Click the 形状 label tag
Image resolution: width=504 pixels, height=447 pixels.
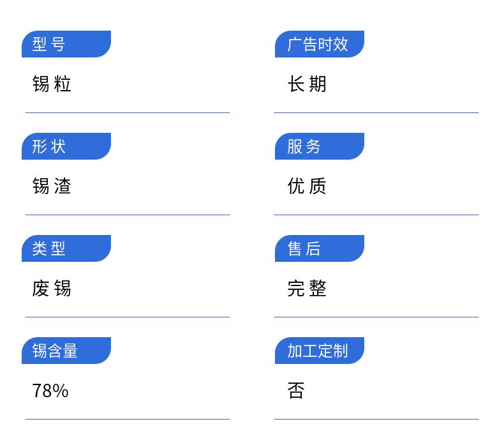66,146
